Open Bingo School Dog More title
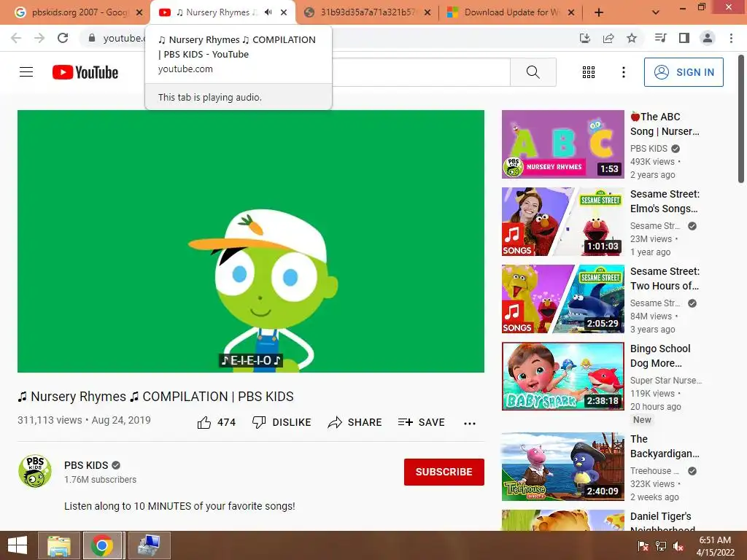 [660, 356]
